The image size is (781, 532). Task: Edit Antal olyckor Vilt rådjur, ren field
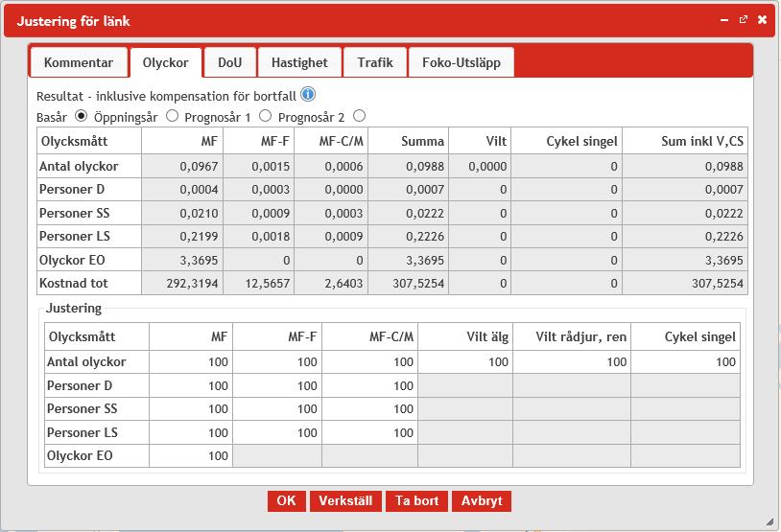pyautogui.click(x=572, y=361)
